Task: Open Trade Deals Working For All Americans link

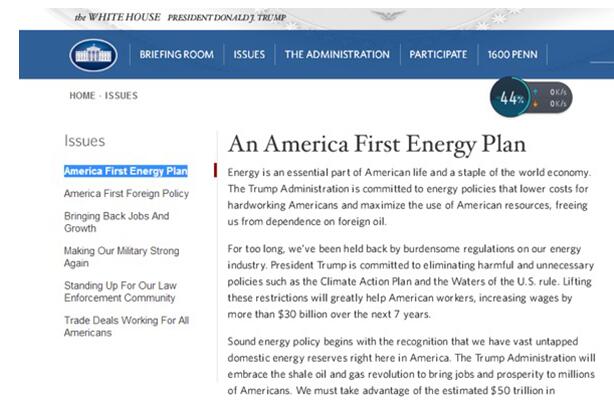Action: tap(126, 326)
